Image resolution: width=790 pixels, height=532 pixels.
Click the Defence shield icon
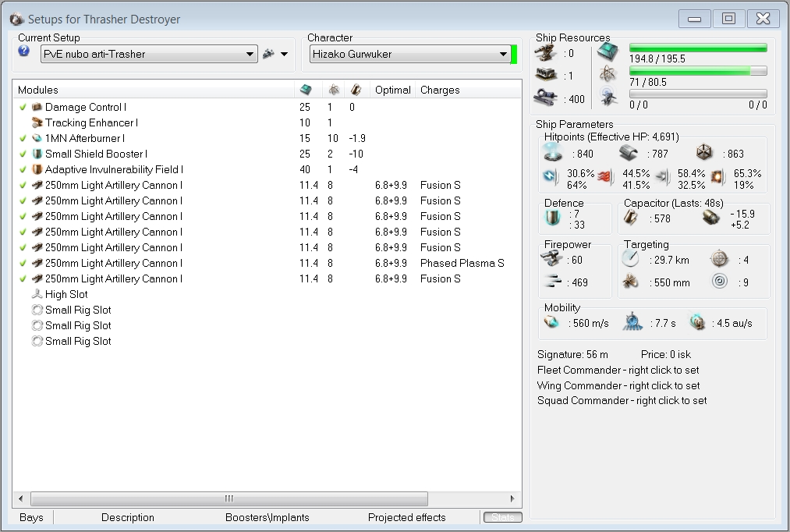(x=553, y=218)
